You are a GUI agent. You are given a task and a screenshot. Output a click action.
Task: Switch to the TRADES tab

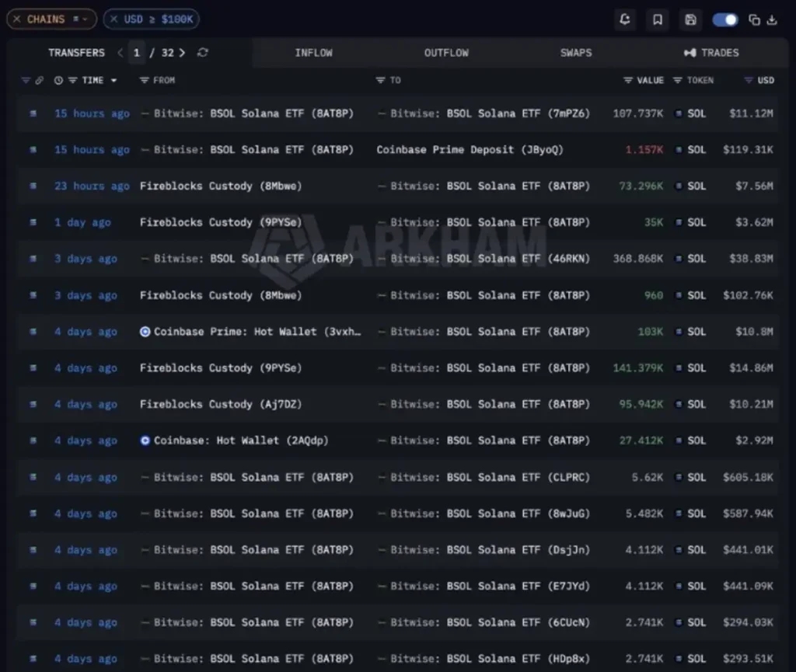click(x=712, y=53)
